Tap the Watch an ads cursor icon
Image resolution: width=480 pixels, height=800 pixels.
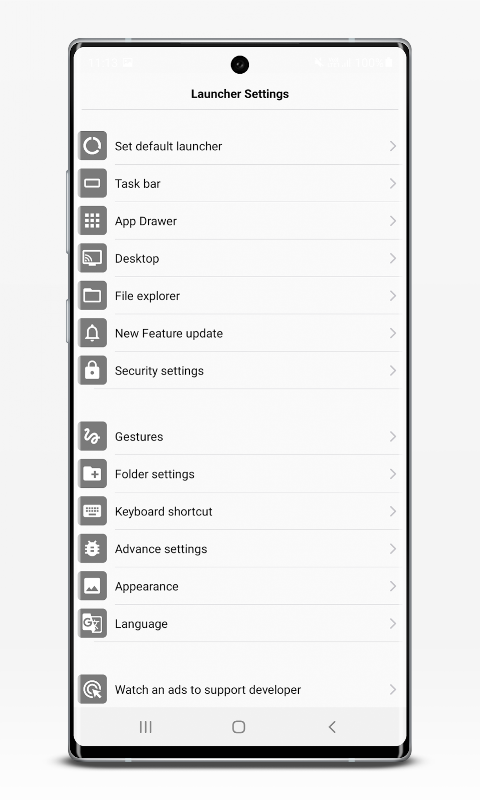92,689
